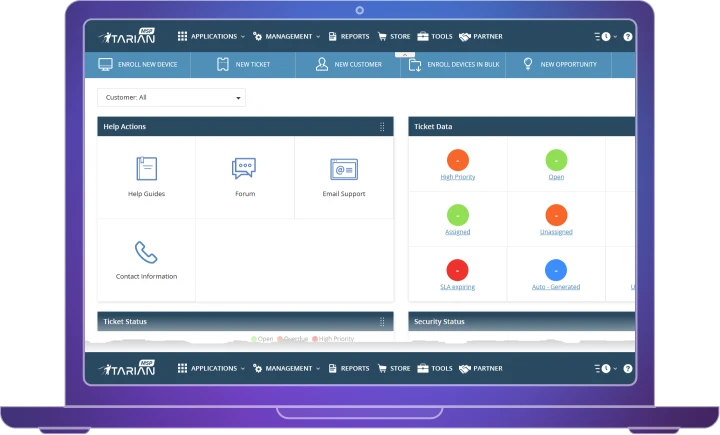This screenshot has height=435, width=720.
Task: Click the Assigned link
Action: click(x=458, y=232)
